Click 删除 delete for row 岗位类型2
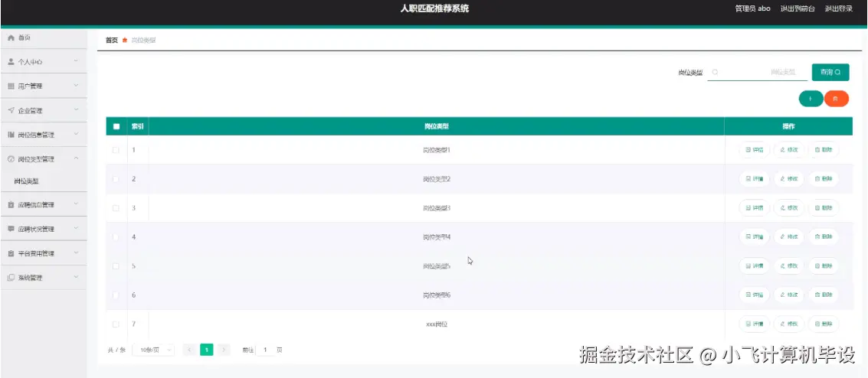Image resolution: width=868 pixels, height=378 pixels. pos(823,179)
